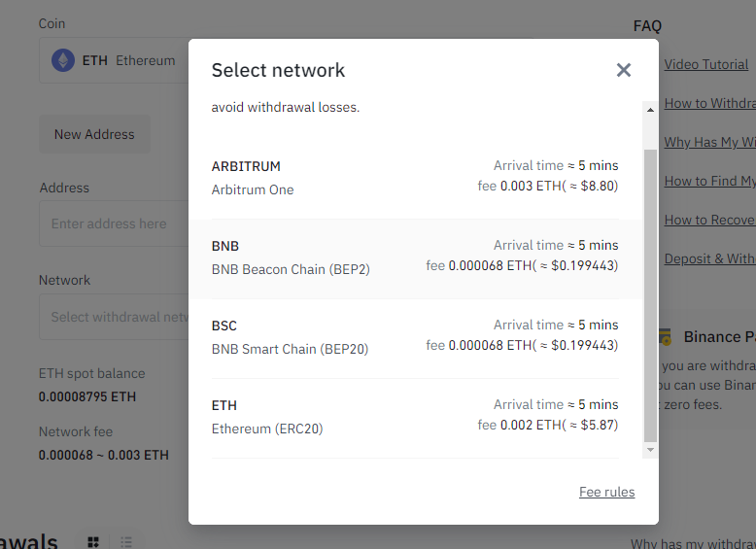756x549 pixels.
Task: Open the Fee rules link
Action: coord(606,492)
